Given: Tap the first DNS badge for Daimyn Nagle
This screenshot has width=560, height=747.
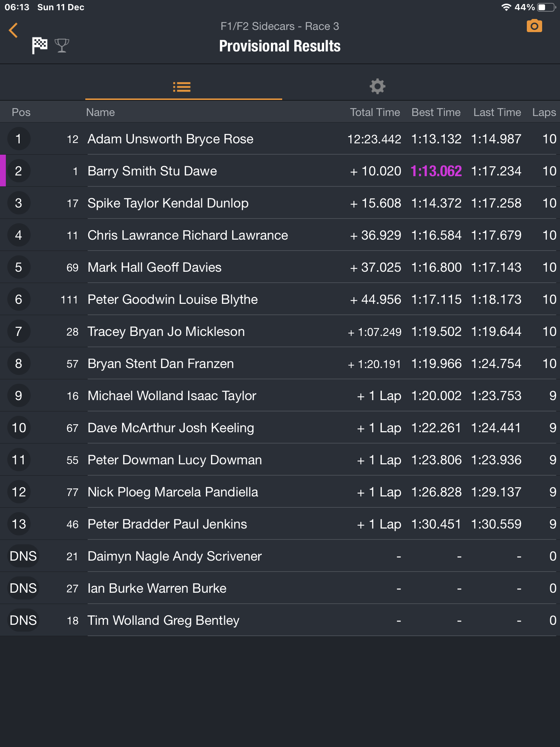Looking at the screenshot, I should pyautogui.click(x=23, y=556).
